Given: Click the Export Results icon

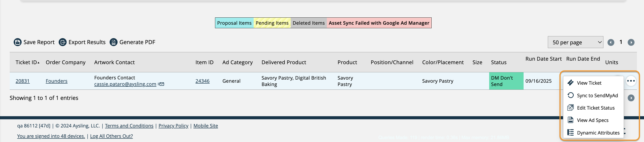Looking at the screenshot, I should (62, 42).
